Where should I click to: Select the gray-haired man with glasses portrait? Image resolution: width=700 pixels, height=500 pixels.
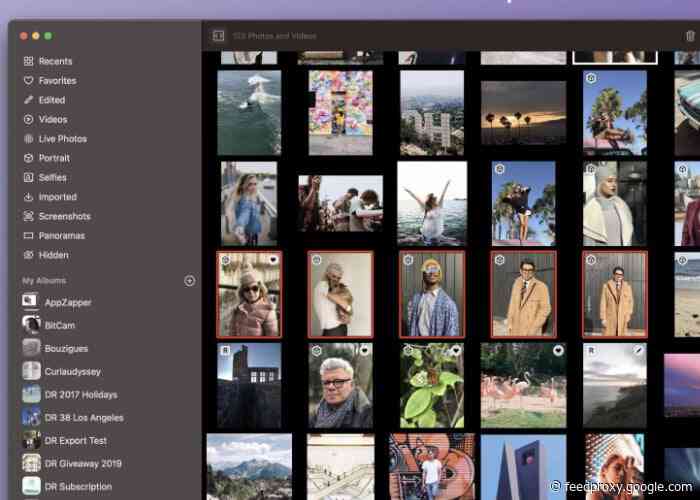341,385
